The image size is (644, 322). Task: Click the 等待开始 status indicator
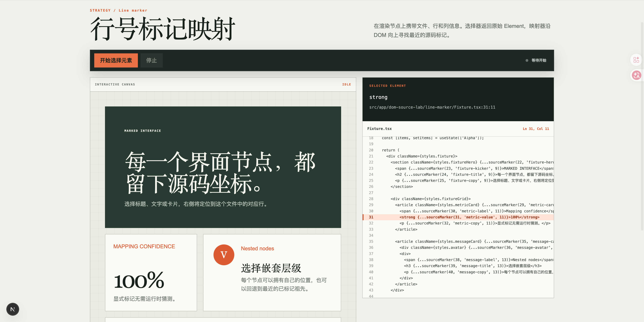(x=536, y=60)
